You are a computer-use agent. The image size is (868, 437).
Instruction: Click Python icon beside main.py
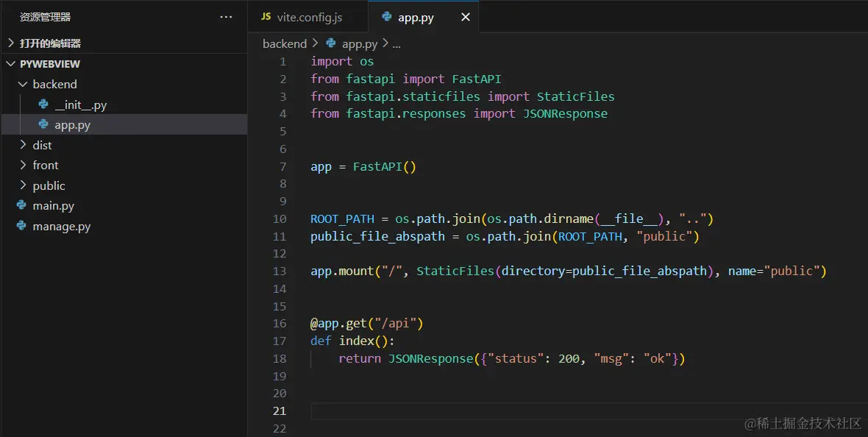click(x=21, y=205)
